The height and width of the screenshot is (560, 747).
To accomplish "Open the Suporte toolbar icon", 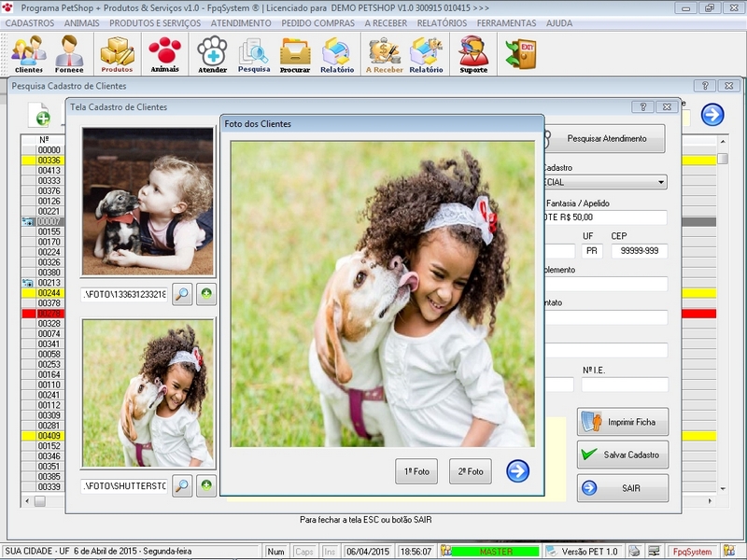I will coord(473,54).
